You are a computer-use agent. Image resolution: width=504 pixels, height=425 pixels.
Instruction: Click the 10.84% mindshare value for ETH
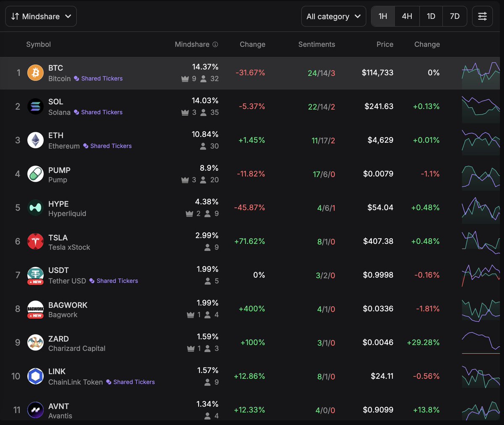[x=205, y=134]
